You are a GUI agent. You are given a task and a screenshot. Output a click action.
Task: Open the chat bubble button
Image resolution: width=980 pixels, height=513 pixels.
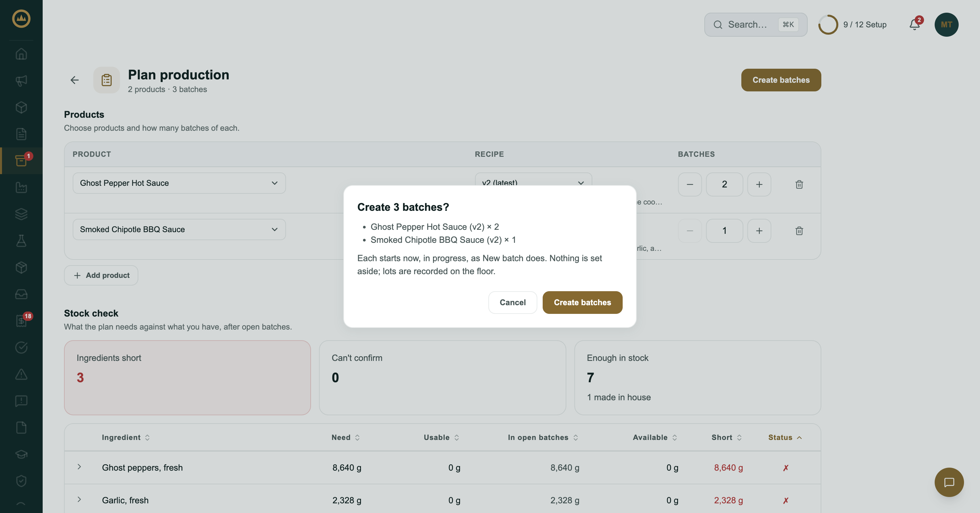[949, 482]
